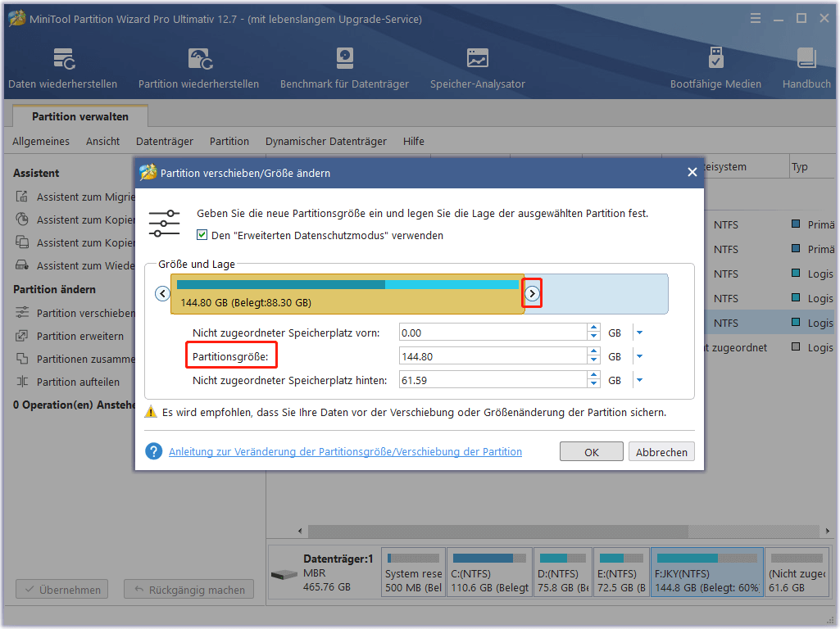Click the left arrow handle of partition bar
The image size is (840, 629).
(162, 293)
